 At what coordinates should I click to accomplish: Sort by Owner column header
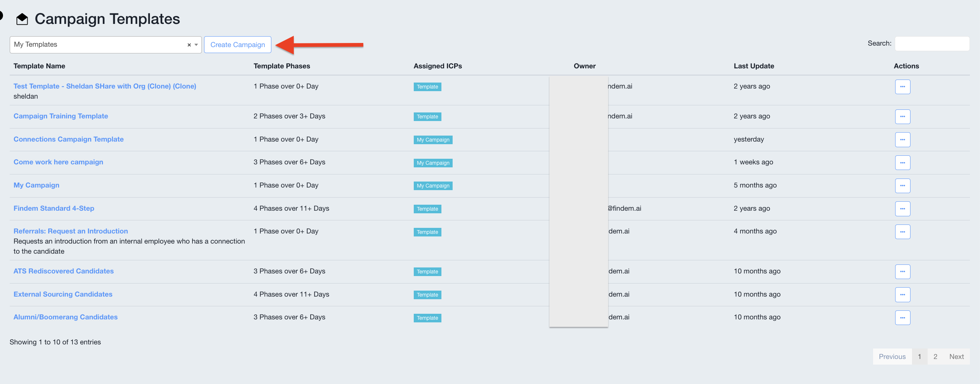coord(585,66)
